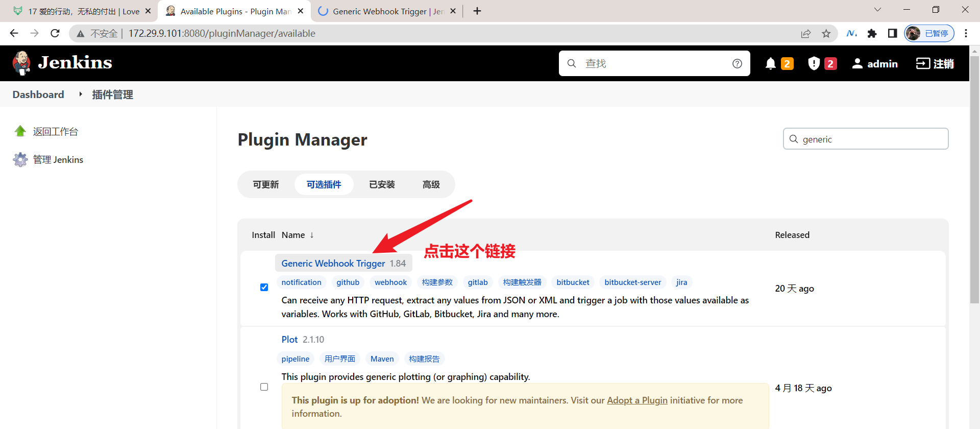Filter by the jira tag
Screen dimensions: 980x429
[681, 282]
